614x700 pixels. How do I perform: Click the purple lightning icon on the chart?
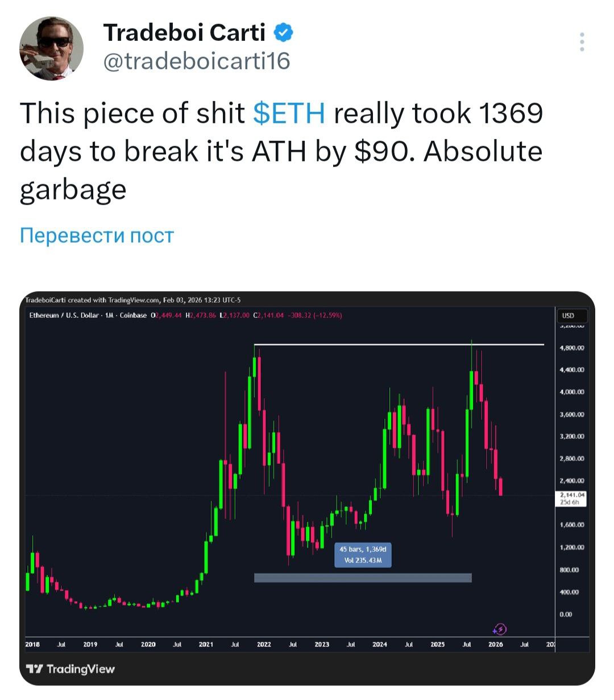[500, 628]
